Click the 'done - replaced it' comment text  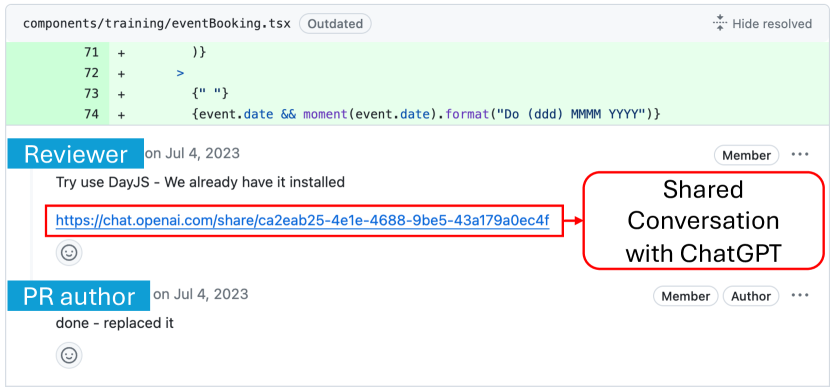(114, 323)
